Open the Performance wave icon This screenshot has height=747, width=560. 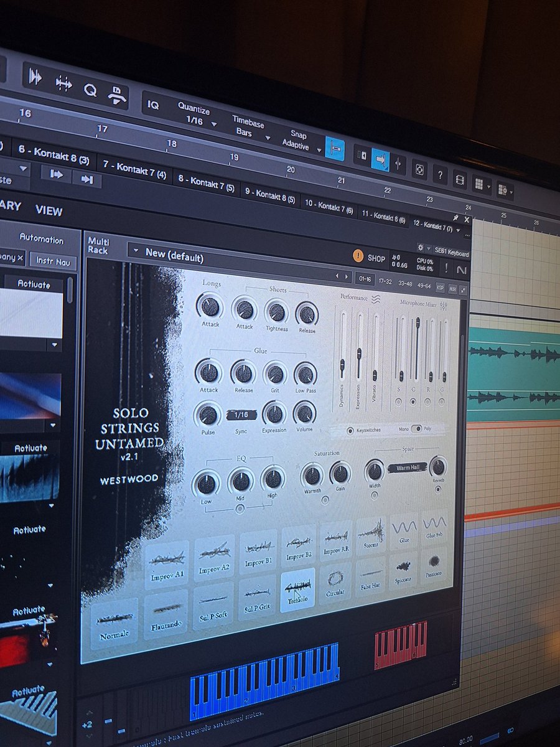pos(376,299)
